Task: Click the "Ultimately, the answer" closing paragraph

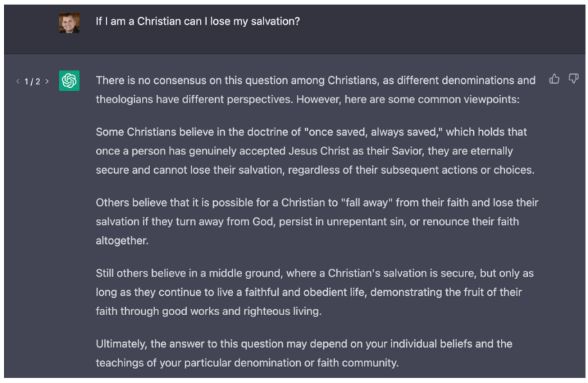Action: tap(303, 353)
